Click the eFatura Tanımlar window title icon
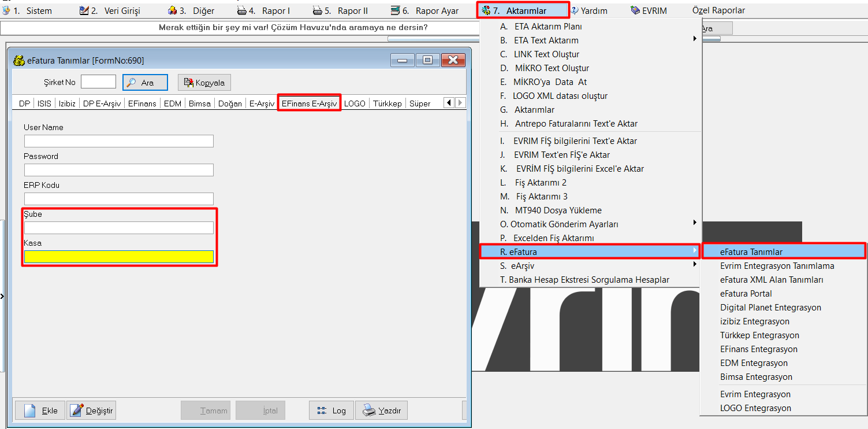This screenshot has height=429, width=868. [x=19, y=60]
